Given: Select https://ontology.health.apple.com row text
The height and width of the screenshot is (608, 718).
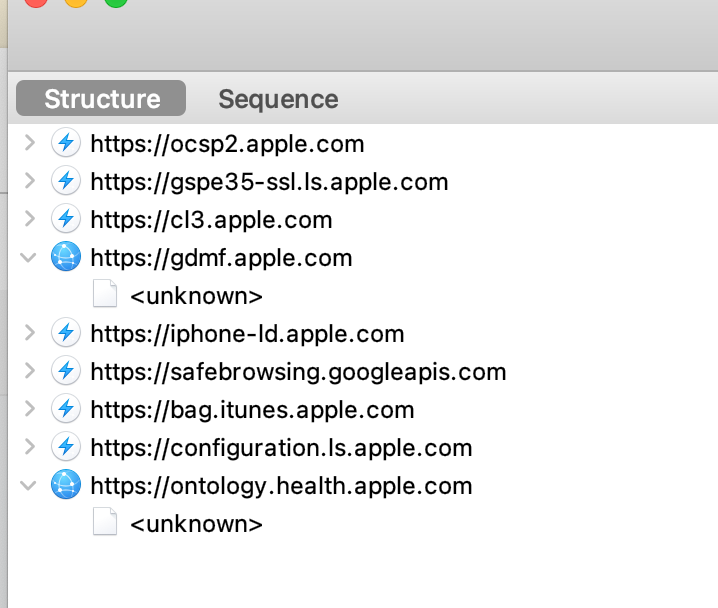Looking at the screenshot, I should (x=281, y=486).
